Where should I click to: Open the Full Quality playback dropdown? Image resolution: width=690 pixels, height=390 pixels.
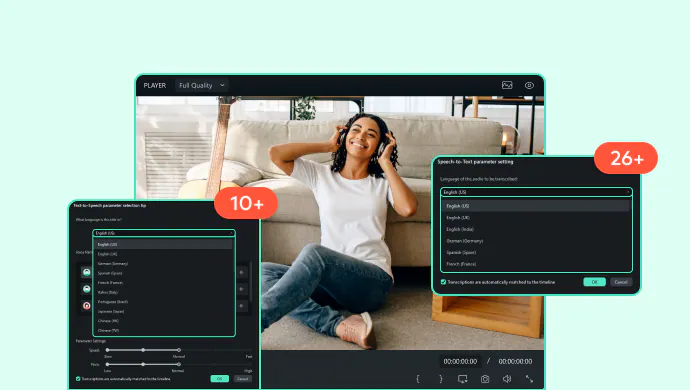tap(202, 85)
